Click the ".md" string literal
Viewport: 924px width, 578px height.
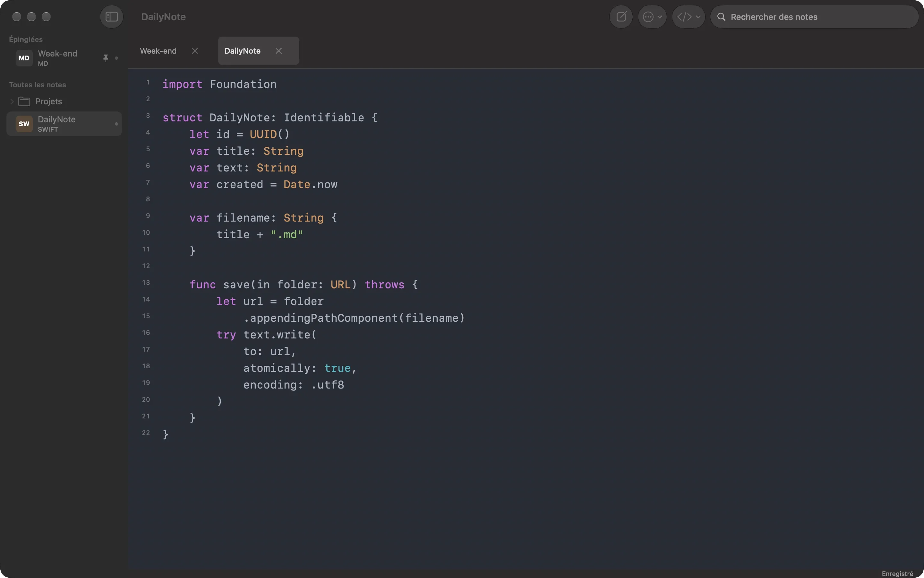pos(287,235)
